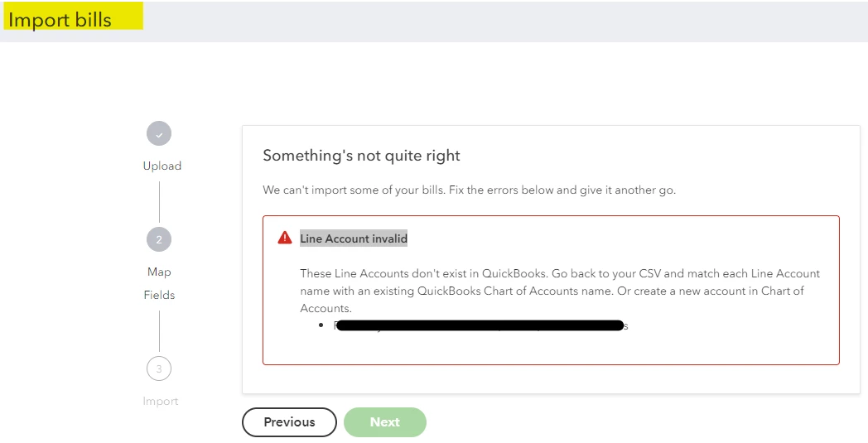Go back with the Previous button
Screen dimensions: 868x443
289,422
